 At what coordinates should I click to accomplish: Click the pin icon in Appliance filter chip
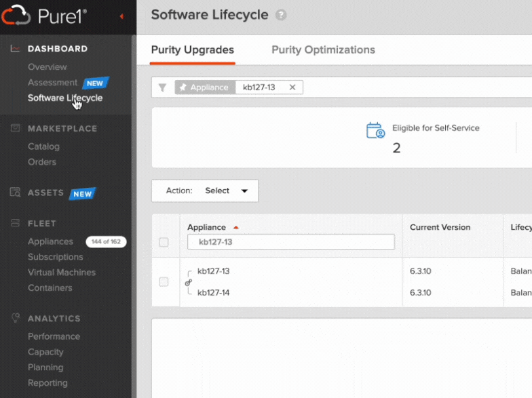pos(183,87)
